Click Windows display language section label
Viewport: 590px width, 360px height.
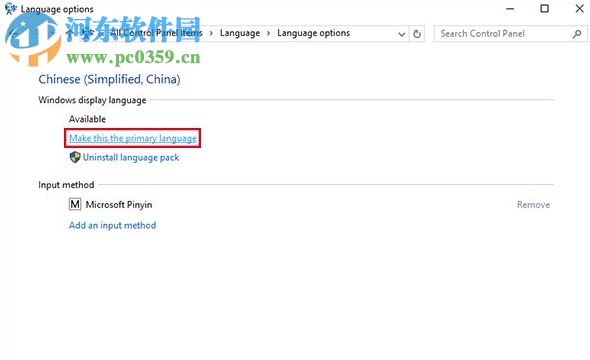(x=92, y=100)
